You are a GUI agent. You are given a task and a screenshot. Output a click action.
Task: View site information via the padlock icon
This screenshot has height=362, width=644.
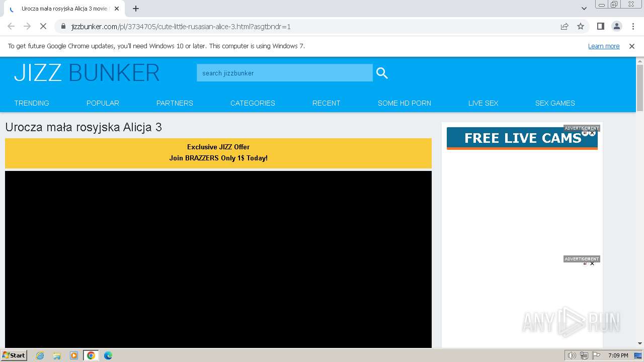(63, 26)
